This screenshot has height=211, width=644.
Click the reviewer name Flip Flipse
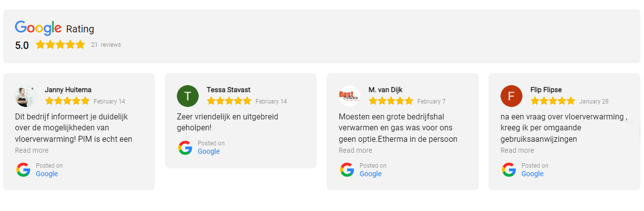point(546,90)
